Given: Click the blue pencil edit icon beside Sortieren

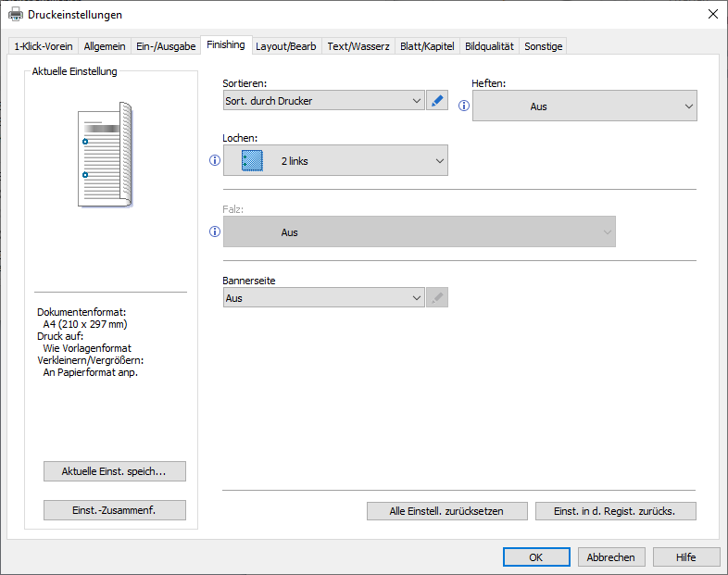Looking at the screenshot, I should (x=437, y=101).
